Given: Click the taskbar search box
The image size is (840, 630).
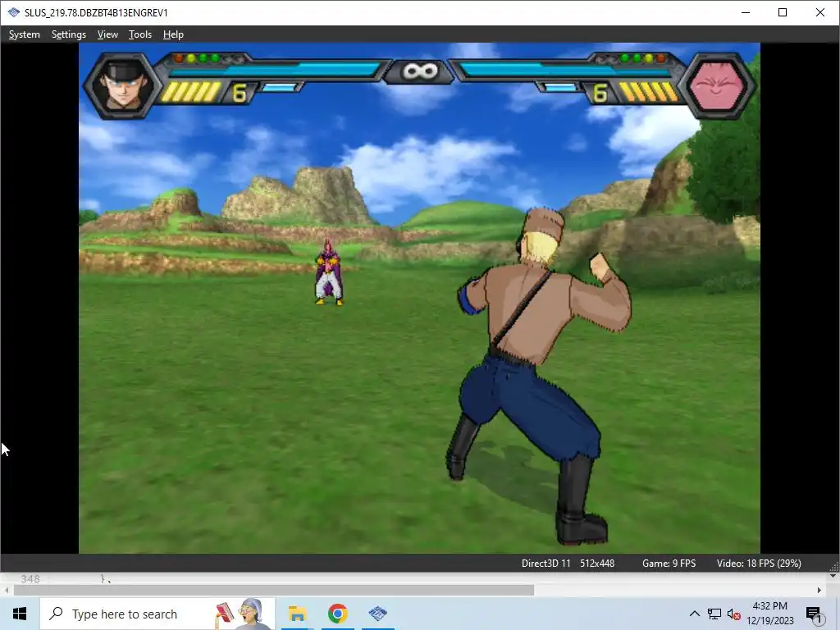Looking at the screenshot, I should click(157, 614).
